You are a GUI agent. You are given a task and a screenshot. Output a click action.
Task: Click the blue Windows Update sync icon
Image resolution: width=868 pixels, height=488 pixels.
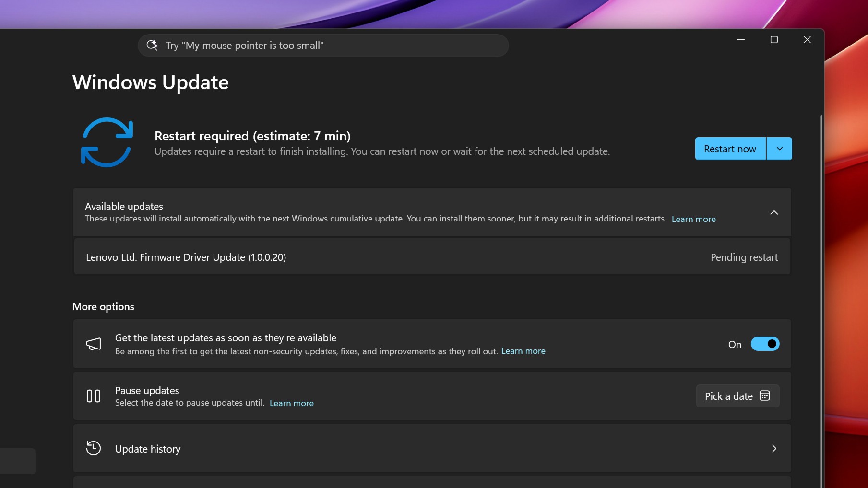click(107, 142)
